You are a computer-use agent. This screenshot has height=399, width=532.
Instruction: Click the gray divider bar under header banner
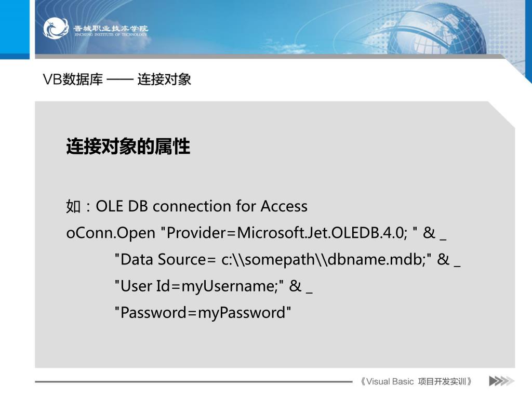[x=270, y=56]
